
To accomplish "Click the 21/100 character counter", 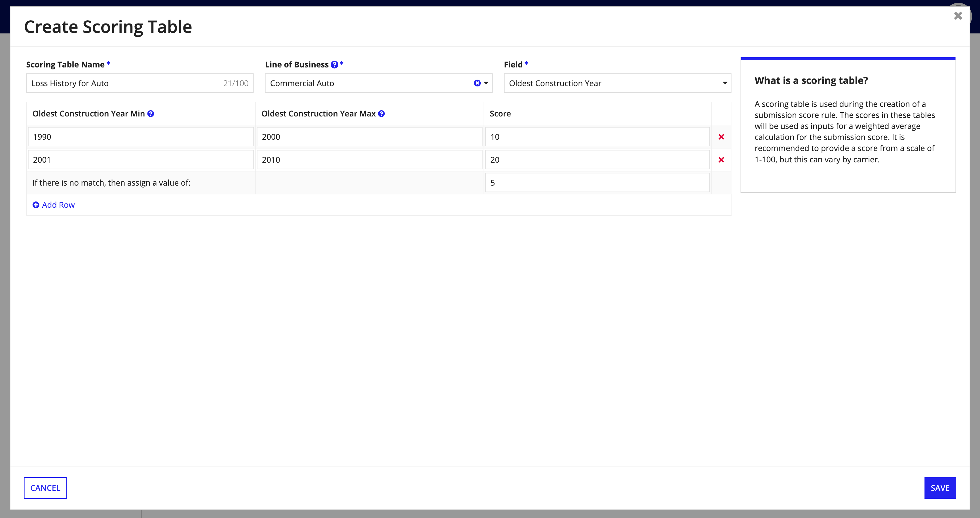I will point(236,83).
